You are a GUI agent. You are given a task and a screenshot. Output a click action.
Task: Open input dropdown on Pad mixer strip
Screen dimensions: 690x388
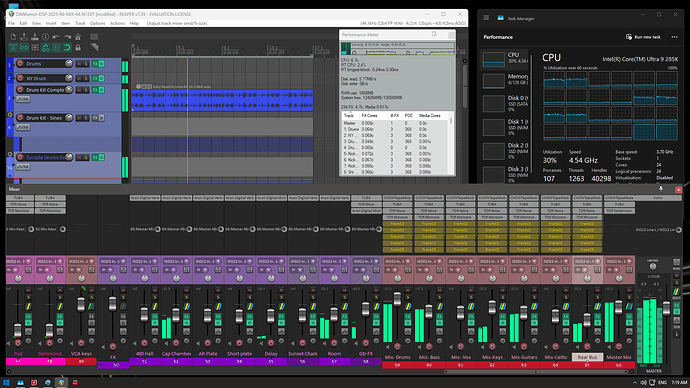coord(29,261)
